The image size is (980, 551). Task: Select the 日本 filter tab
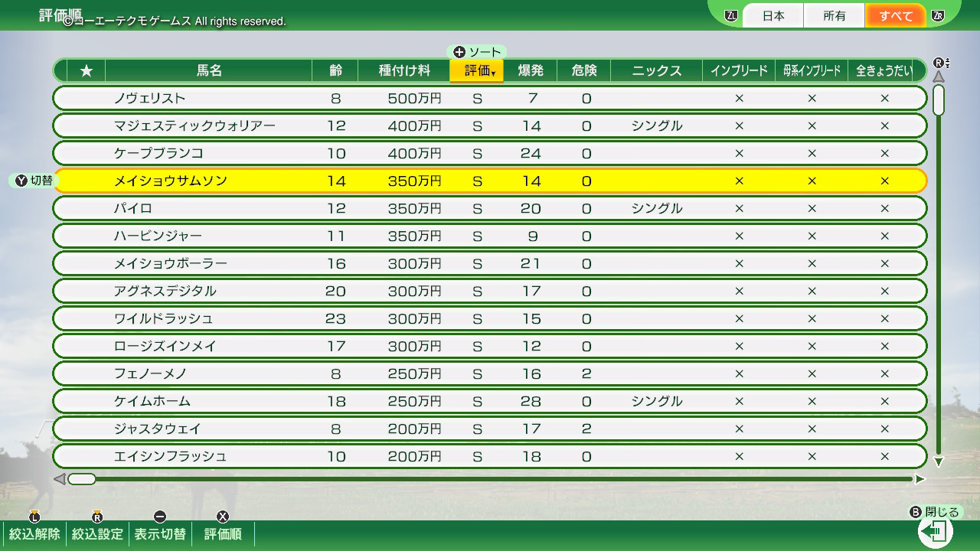(773, 15)
